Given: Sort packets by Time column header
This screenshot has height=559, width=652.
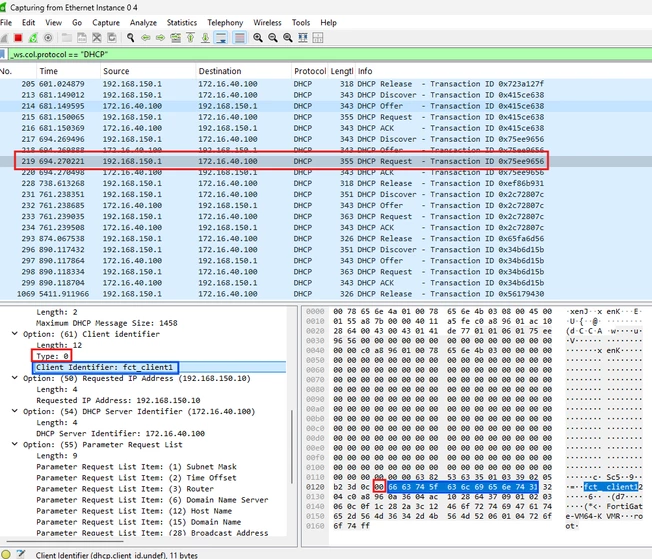Looking at the screenshot, I should [x=68, y=71].
